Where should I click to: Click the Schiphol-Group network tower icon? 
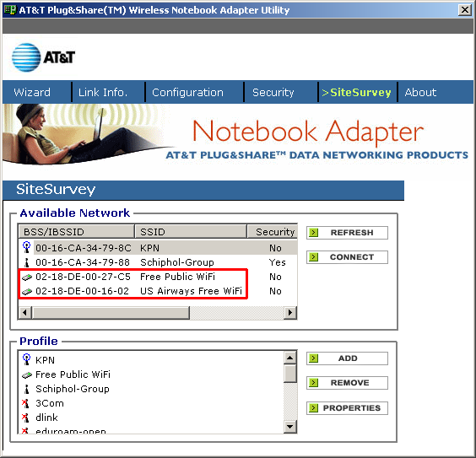(x=27, y=262)
